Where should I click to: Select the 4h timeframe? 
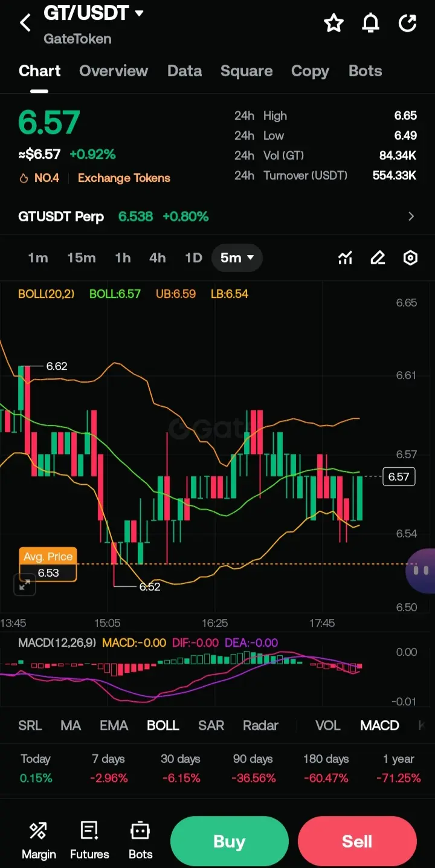click(x=157, y=258)
